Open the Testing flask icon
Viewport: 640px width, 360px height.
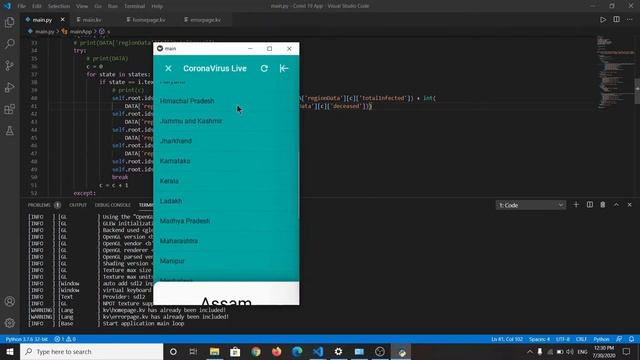tap(9, 131)
